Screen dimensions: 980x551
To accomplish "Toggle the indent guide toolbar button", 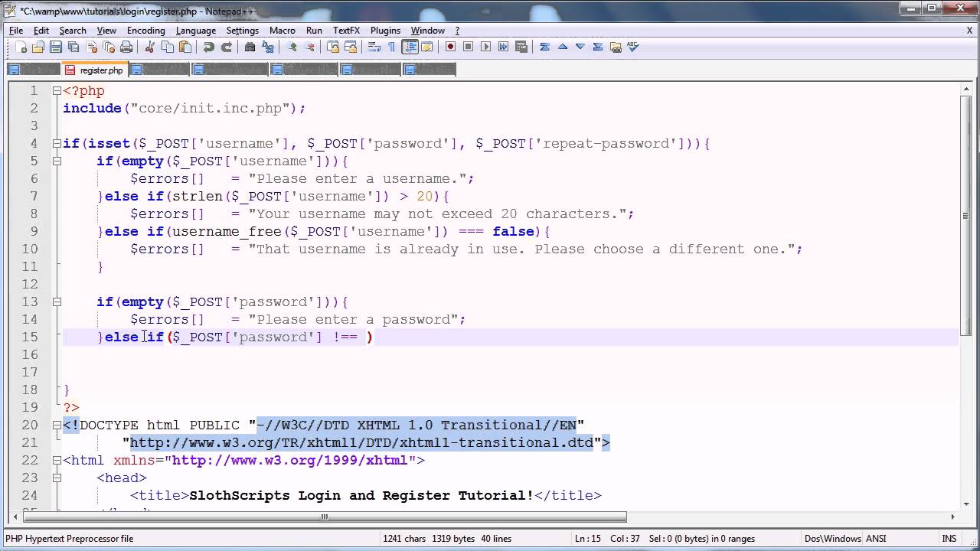I will coord(410,47).
